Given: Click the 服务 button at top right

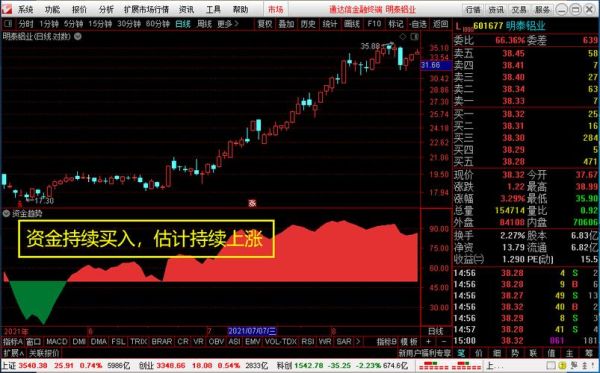Looking at the screenshot, I should click(x=543, y=10).
